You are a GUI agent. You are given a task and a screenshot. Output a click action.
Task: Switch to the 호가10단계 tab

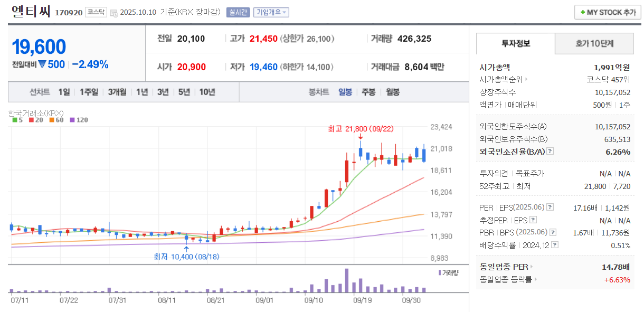[594, 44]
